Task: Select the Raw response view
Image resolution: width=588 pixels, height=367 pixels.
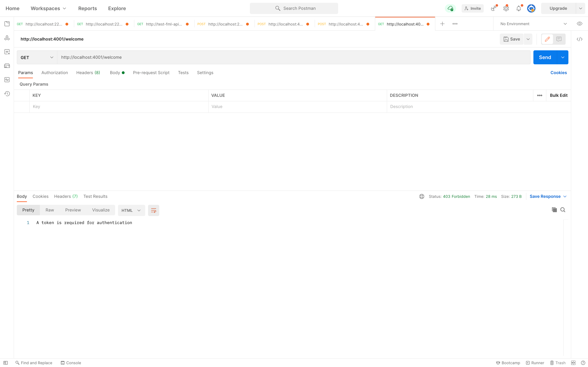Action: point(50,210)
